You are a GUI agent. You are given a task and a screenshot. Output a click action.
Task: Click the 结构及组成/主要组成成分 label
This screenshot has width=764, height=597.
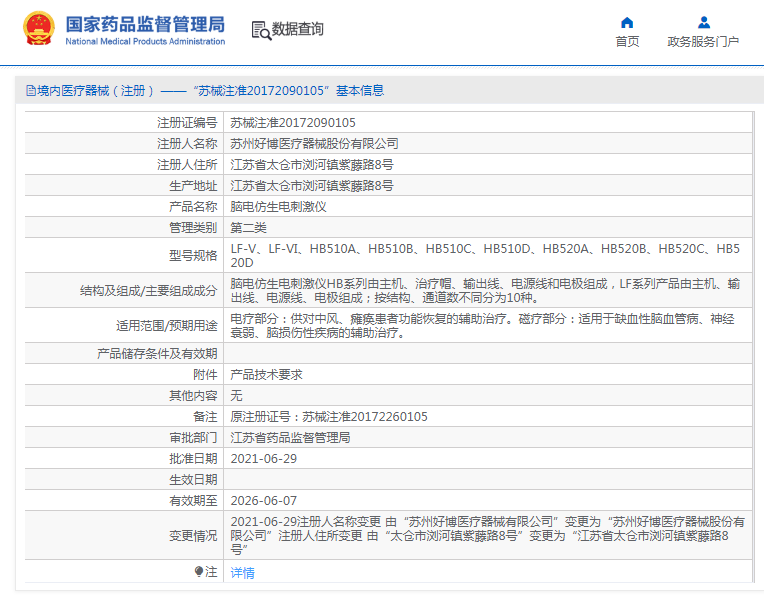pyautogui.click(x=149, y=290)
